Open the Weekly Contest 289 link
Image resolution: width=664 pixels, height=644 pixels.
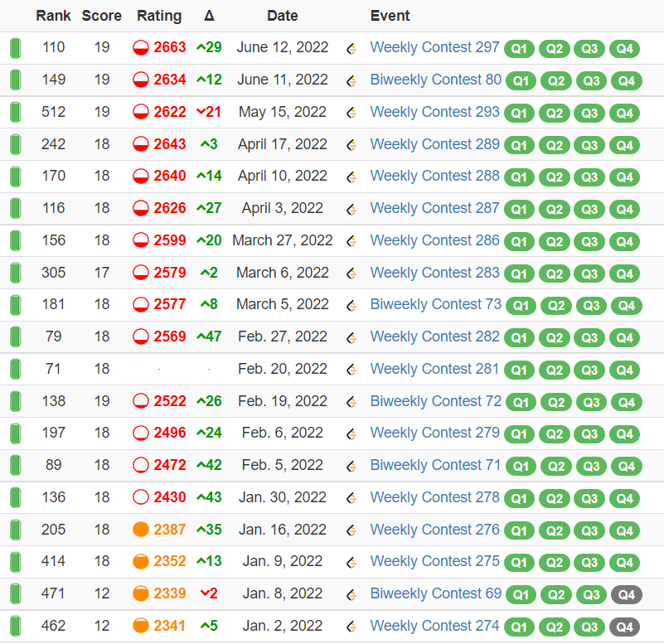click(434, 144)
